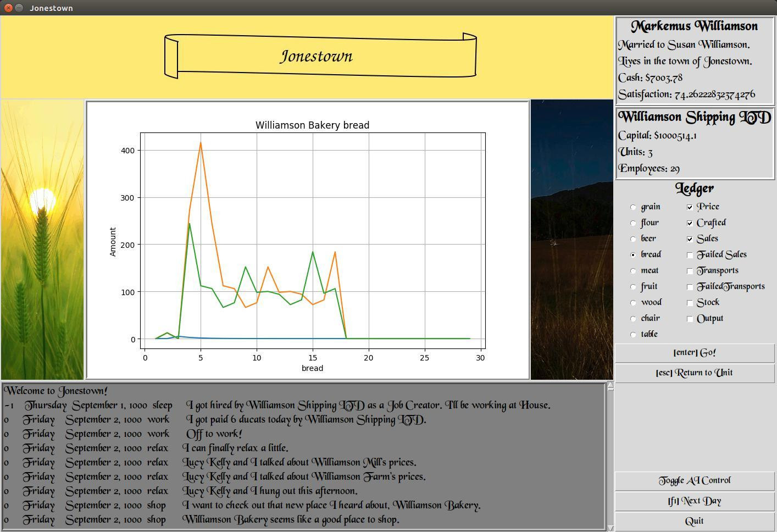This screenshot has height=532, width=777.
Task: Select the bread radio button
Action: click(x=633, y=255)
